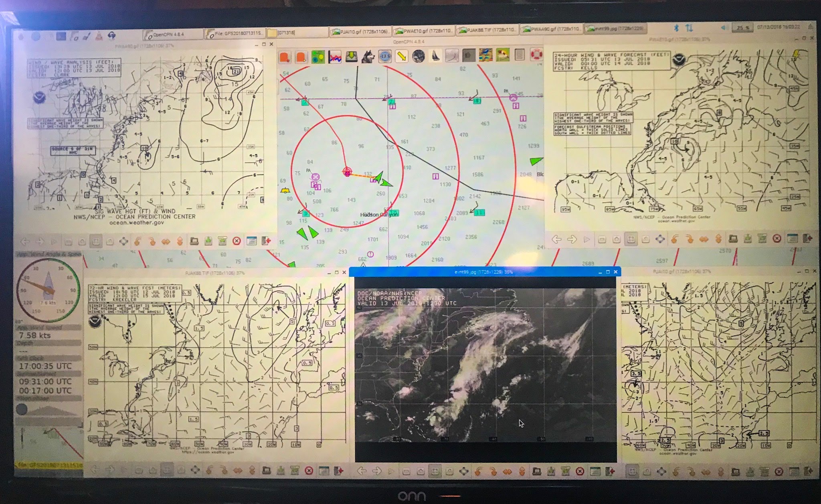
Task: Switch to the PJAI10.gif taskbar window
Action: point(360,32)
